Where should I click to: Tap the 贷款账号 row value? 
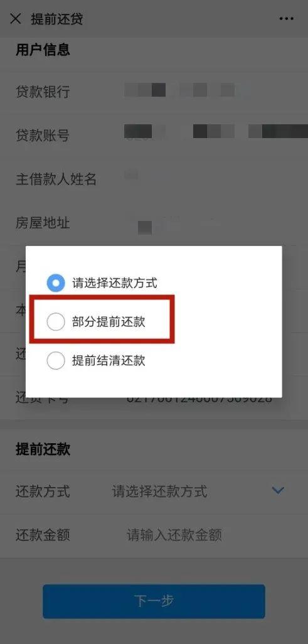click(x=216, y=131)
